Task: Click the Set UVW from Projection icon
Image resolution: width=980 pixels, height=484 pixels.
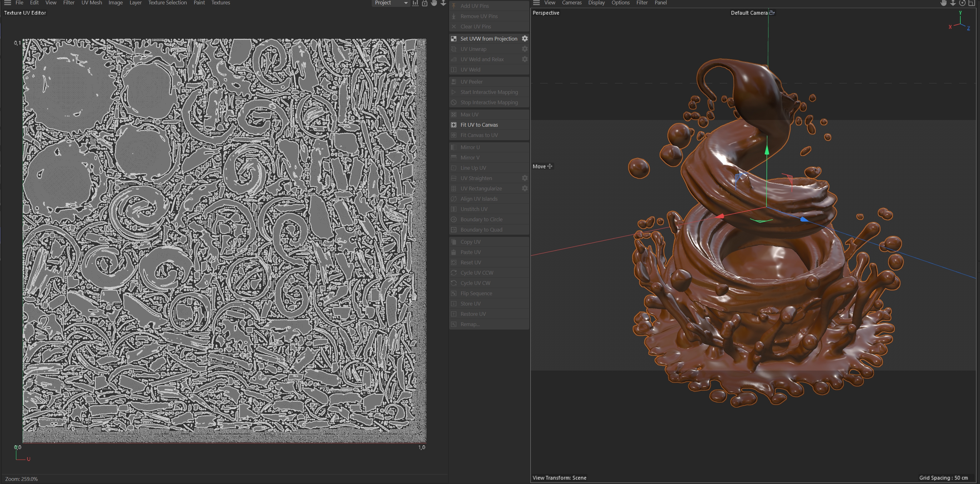Action: tap(454, 38)
